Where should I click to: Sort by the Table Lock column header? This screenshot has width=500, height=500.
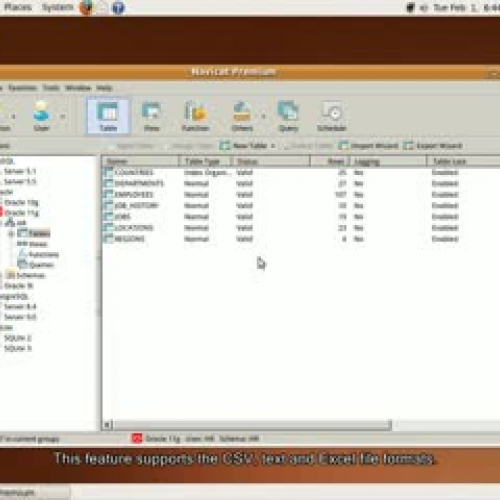coord(463,161)
